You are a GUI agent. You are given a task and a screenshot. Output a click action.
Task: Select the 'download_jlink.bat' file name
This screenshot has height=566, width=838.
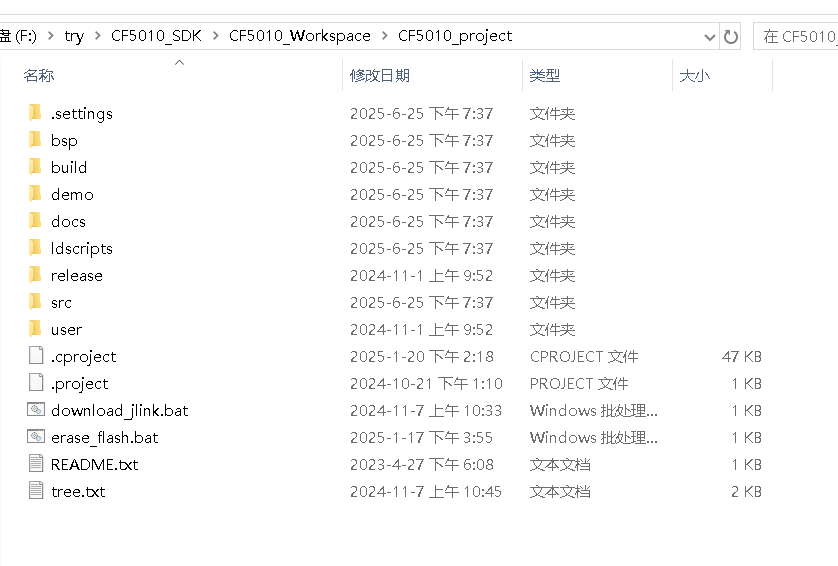tap(120, 410)
